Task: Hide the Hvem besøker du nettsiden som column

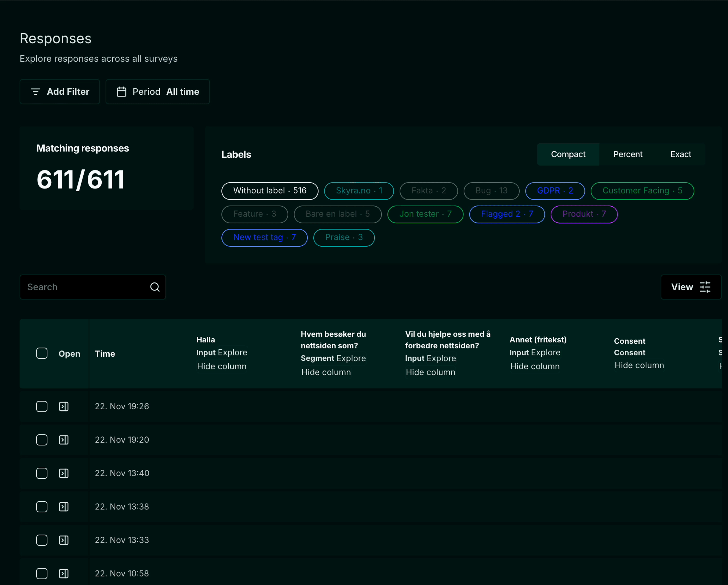Action: (x=326, y=372)
